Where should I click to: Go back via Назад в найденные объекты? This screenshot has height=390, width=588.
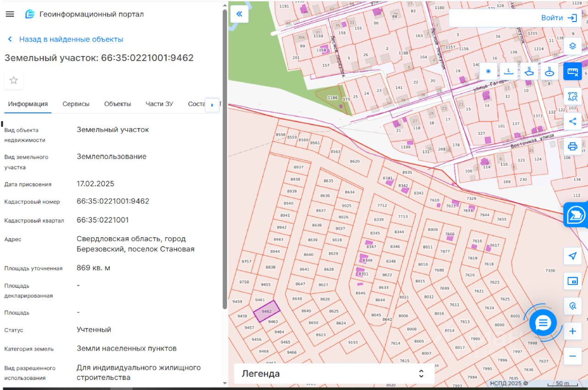[66, 39]
